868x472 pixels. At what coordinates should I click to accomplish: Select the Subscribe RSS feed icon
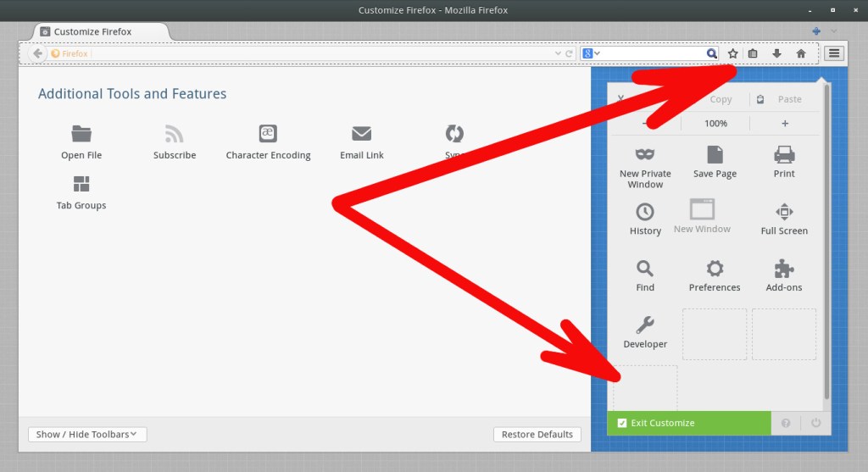(x=175, y=134)
